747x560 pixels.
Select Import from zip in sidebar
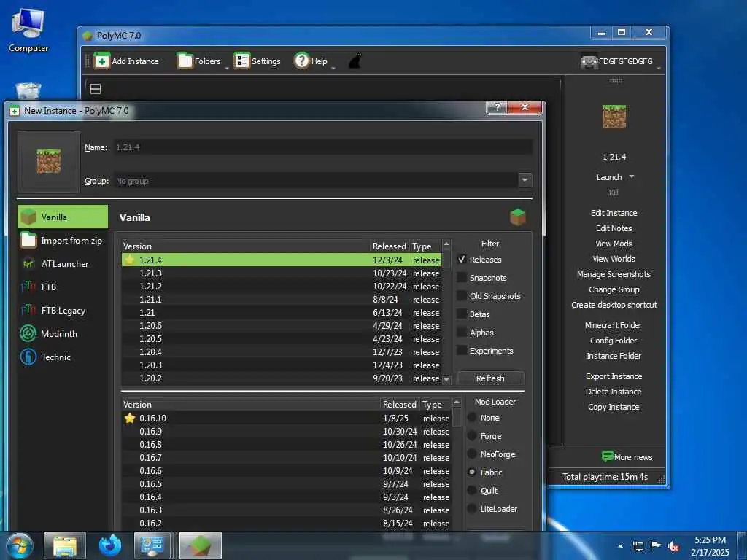pyautogui.click(x=63, y=240)
